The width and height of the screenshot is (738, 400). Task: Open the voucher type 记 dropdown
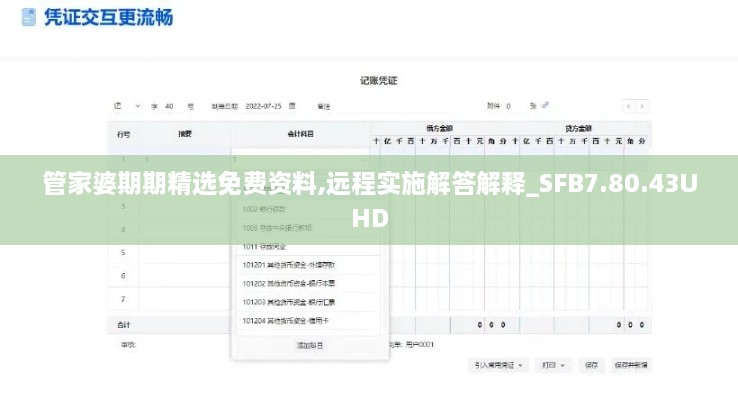click(x=127, y=106)
